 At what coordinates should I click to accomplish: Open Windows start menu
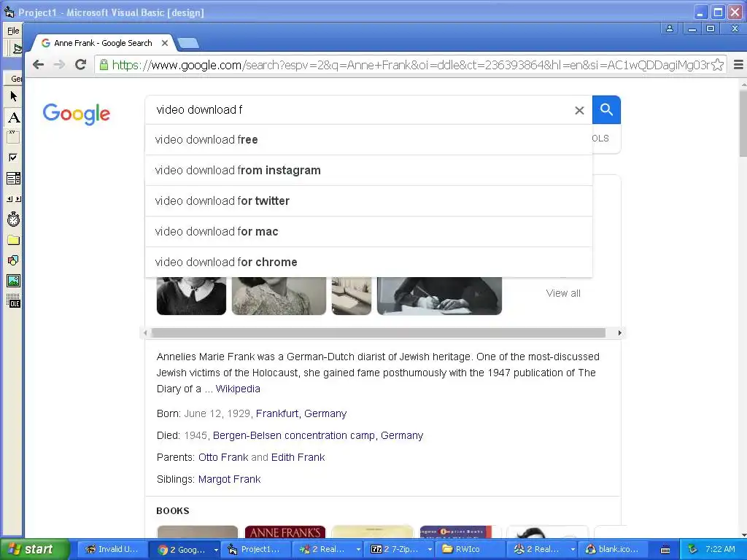pos(34,549)
